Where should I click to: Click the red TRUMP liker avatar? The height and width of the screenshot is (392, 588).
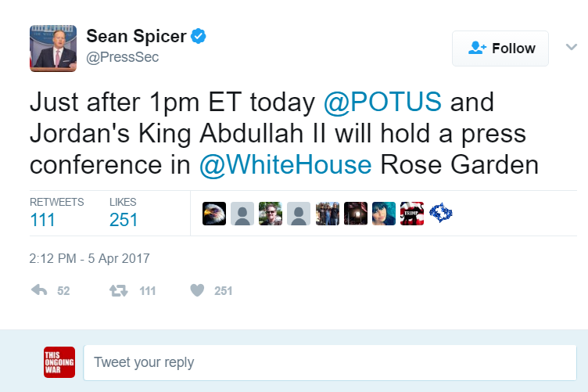412,214
